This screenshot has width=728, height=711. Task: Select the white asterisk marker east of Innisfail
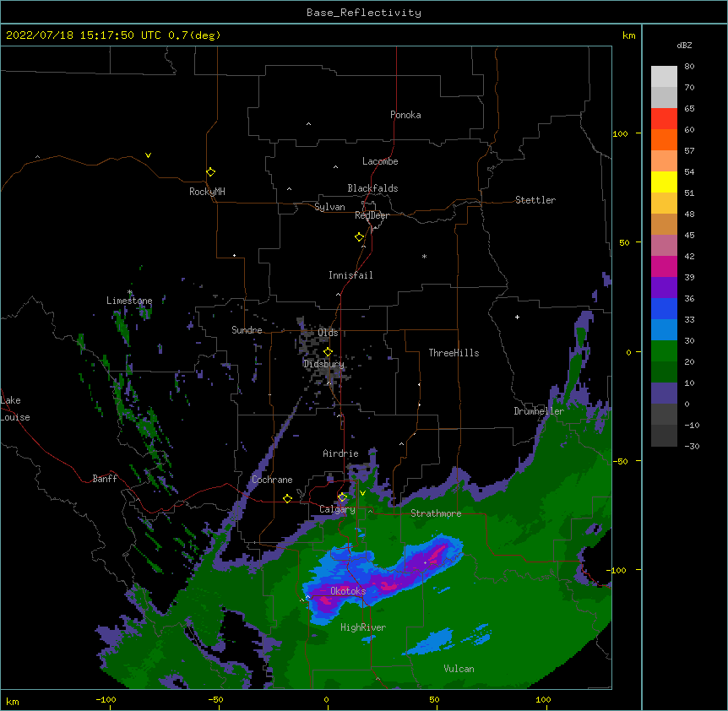[424, 256]
